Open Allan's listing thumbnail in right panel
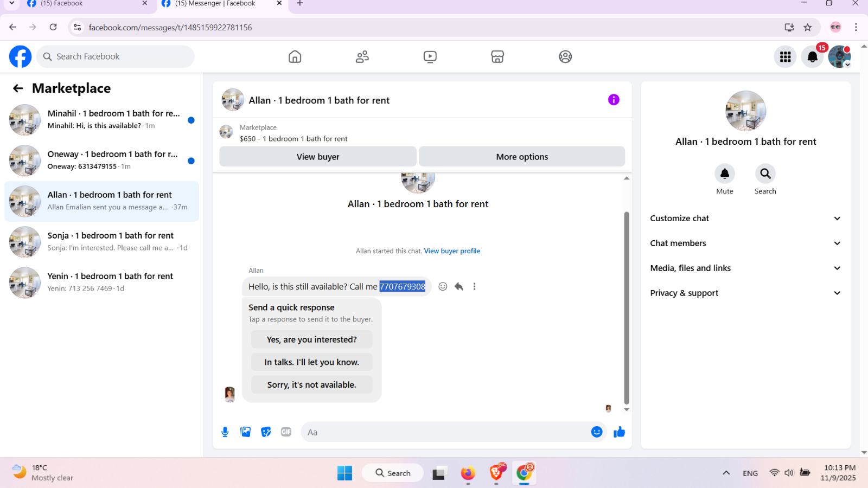This screenshot has height=488, width=868. click(746, 111)
